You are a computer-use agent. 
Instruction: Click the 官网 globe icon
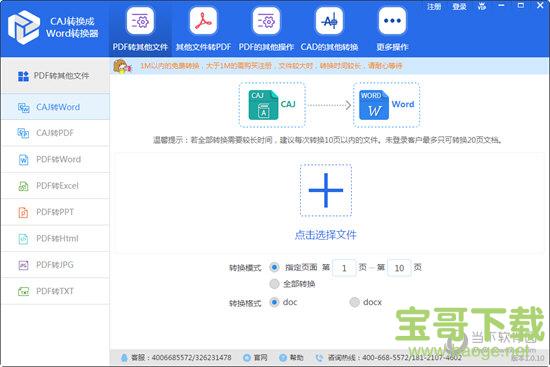click(x=247, y=358)
